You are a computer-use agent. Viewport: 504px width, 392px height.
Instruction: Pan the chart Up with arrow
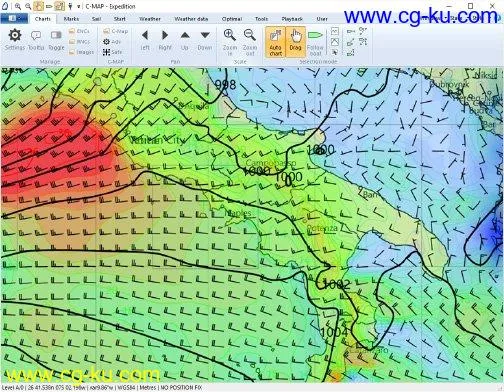(185, 39)
